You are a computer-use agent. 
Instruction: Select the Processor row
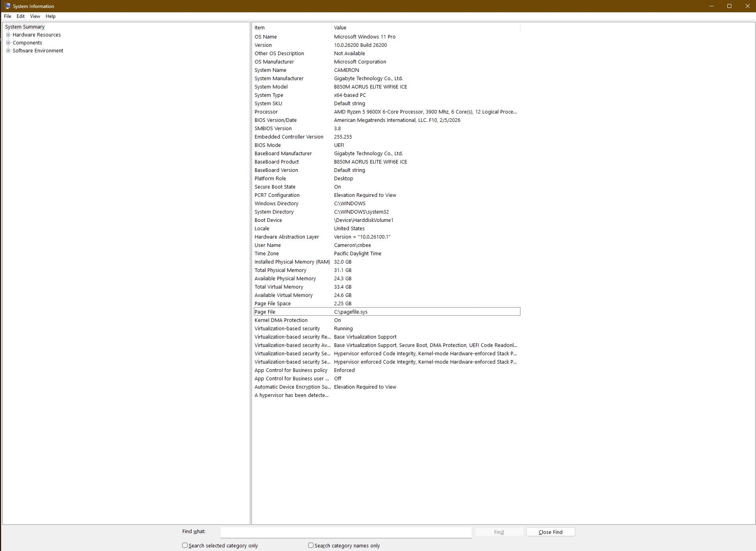point(387,112)
